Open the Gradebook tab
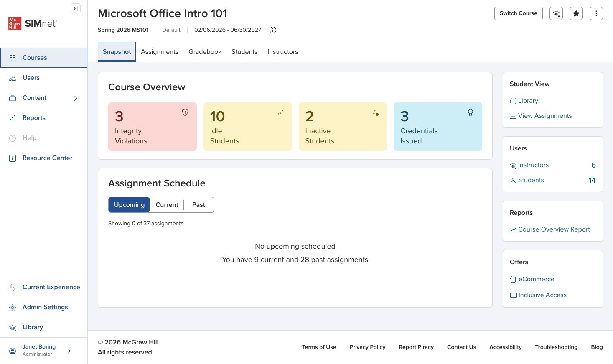Image resolution: width=613 pixels, height=364 pixels. pos(205,52)
